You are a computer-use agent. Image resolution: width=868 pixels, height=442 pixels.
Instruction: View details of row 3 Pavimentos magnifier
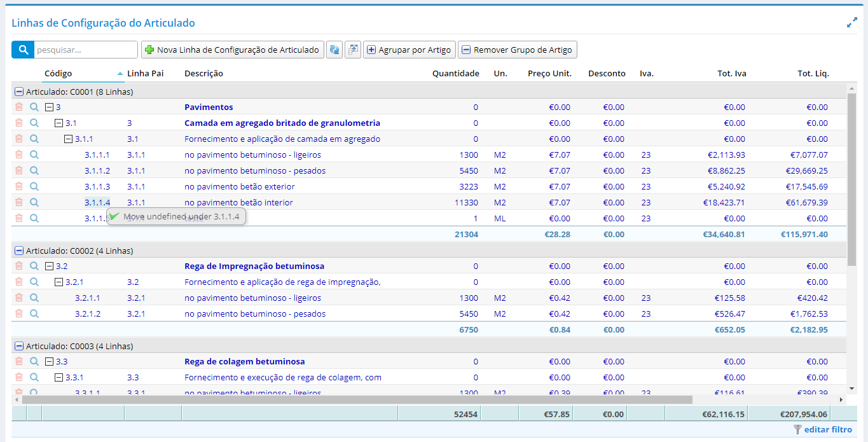tap(34, 107)
